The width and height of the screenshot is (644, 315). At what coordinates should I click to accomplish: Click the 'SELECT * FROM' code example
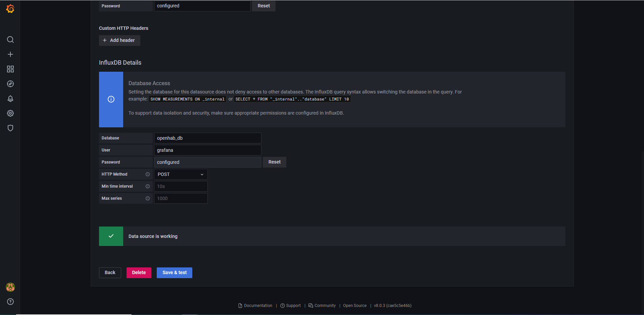292,99
